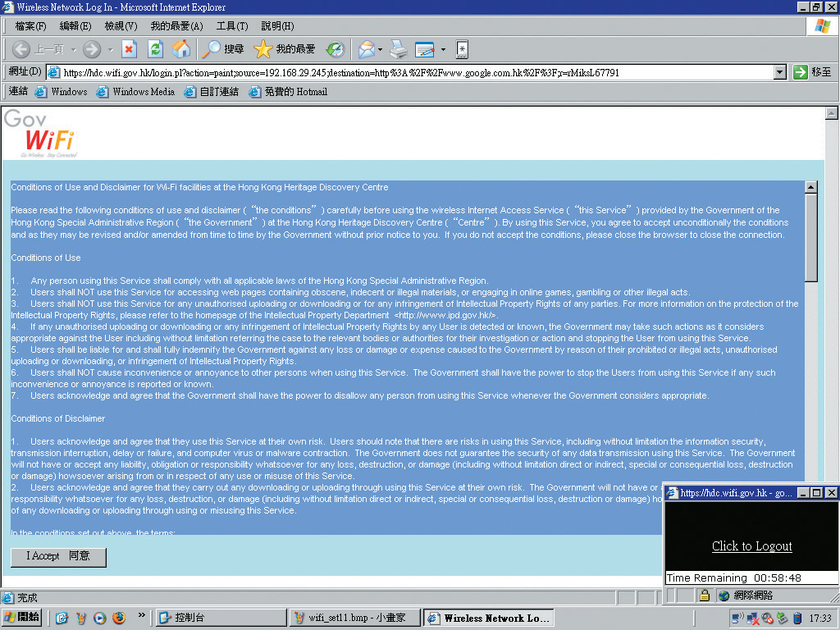Click scroll-up arrow of conditions text box
Image resolution: width=840 pixels, height=630 pixels.
click(811, 187)
